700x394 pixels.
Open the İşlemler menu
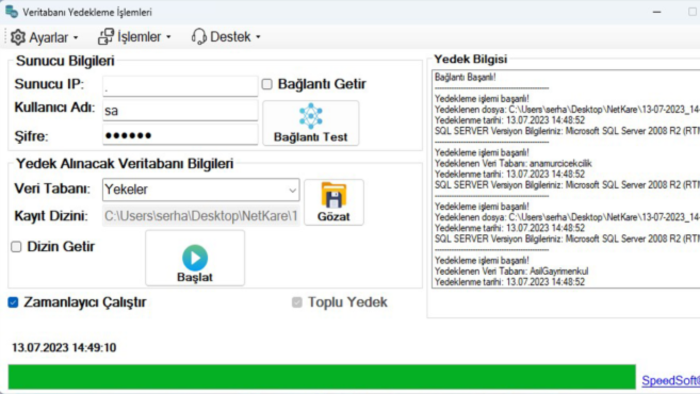(x=135, y=37)
